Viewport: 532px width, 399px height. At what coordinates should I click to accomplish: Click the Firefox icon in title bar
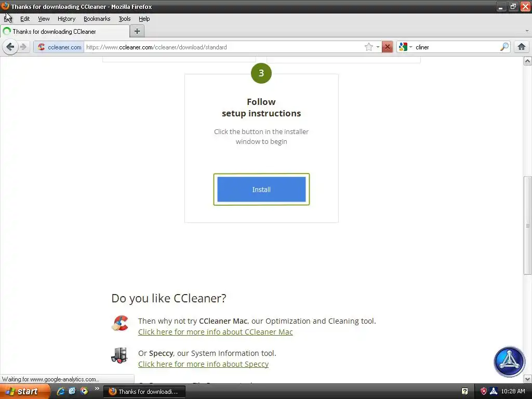pyautogui.click(x=5, y=6)
